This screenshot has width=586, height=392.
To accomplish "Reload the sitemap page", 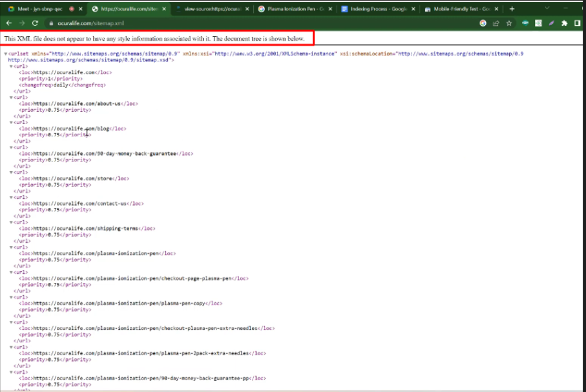I will point(35,23).
